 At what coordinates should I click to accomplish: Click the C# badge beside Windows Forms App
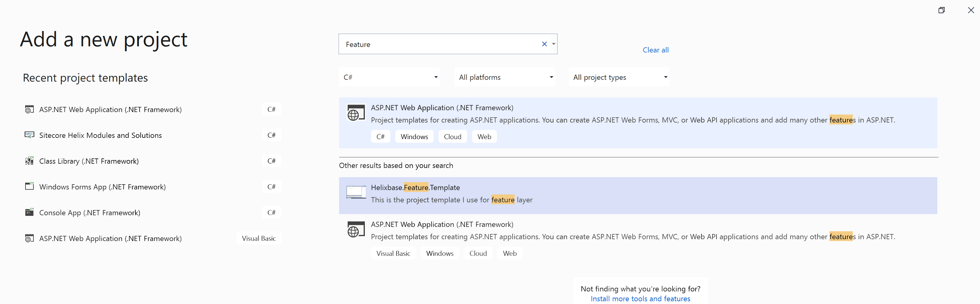point(272,187)
